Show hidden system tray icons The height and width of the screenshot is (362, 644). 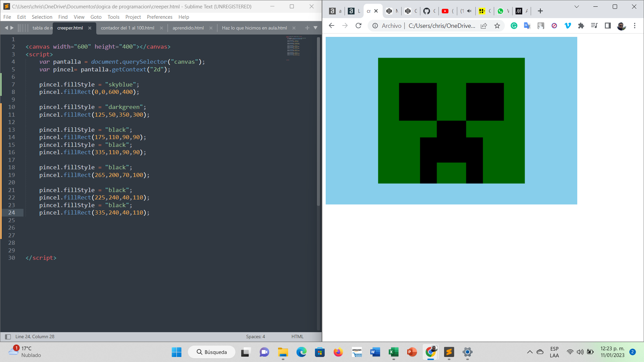(x=530, y=352)
